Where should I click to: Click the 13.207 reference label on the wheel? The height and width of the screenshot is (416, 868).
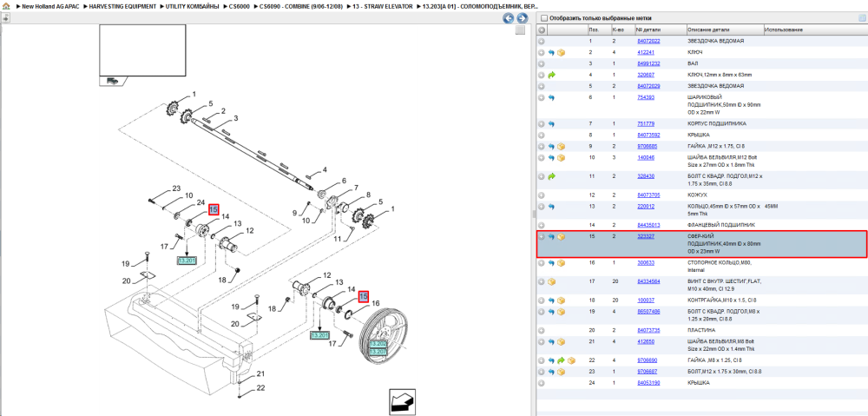point(378,352)
